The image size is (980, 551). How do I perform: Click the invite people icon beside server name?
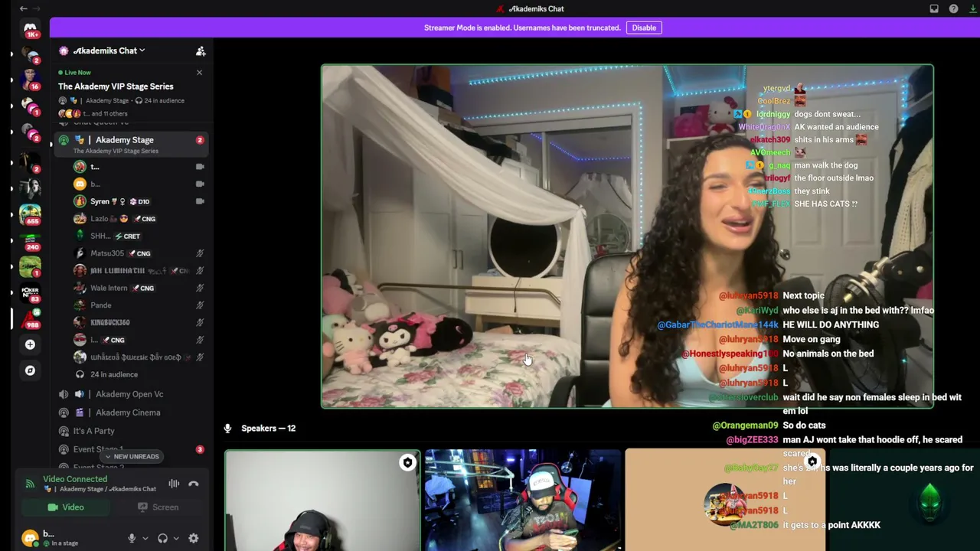tap(201, 51)
